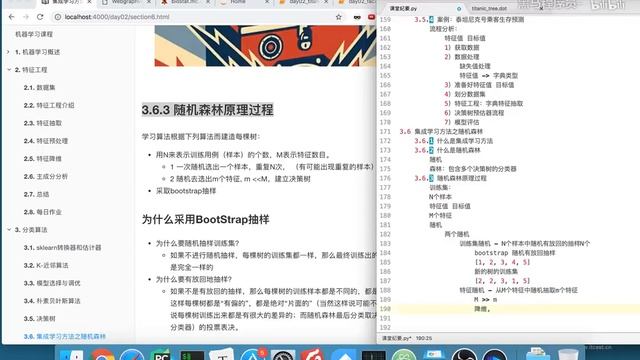
Task: Open section 2.5. 特征降维
Action: click(42, 158)
